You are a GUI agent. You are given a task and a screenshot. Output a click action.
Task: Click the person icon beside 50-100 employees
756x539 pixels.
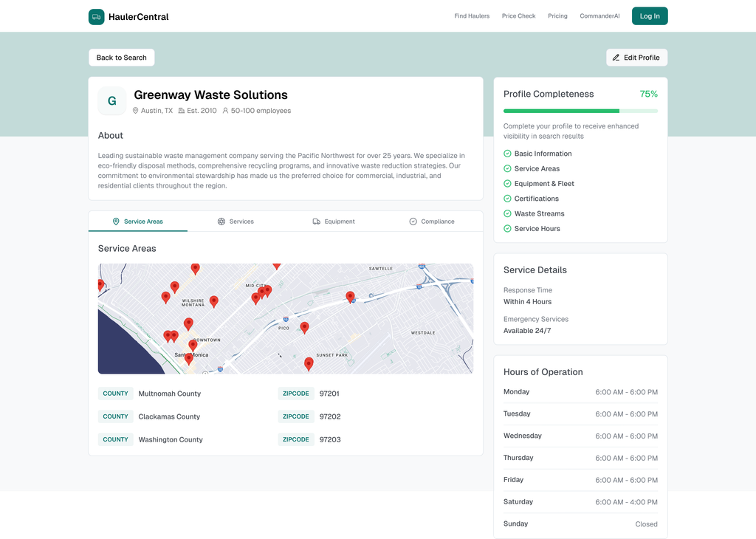click(226, 111)
